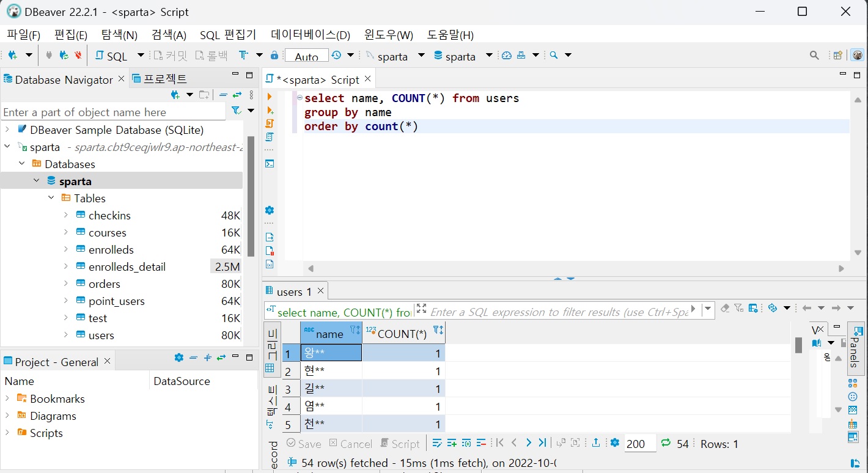The width and height of the screenshot is (868, 473).
Task: Switch to the 프로젝트 tab
Action: [x=160, y=79]
